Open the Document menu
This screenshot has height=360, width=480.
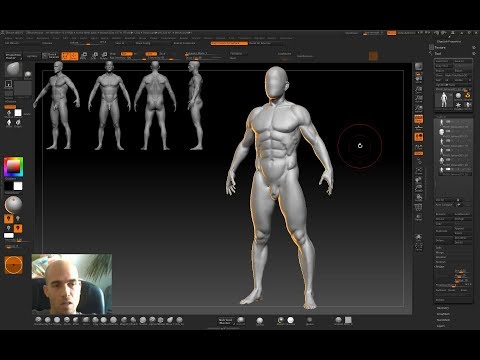click(43, 38)
